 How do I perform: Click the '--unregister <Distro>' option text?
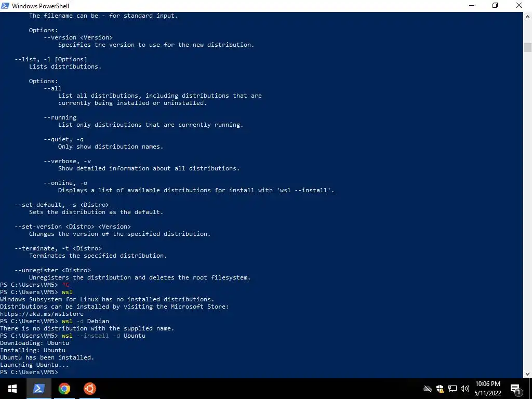coord(52,270)
